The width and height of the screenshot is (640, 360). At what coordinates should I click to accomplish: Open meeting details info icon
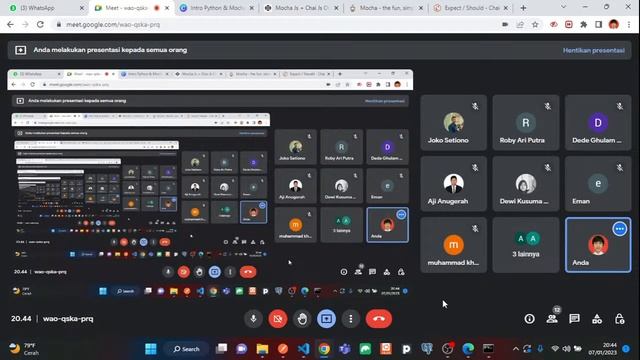(x=529, y=319)
